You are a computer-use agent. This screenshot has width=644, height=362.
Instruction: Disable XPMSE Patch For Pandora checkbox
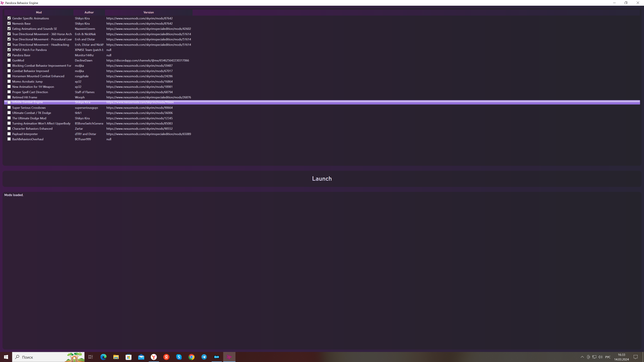tap(9, 50)
